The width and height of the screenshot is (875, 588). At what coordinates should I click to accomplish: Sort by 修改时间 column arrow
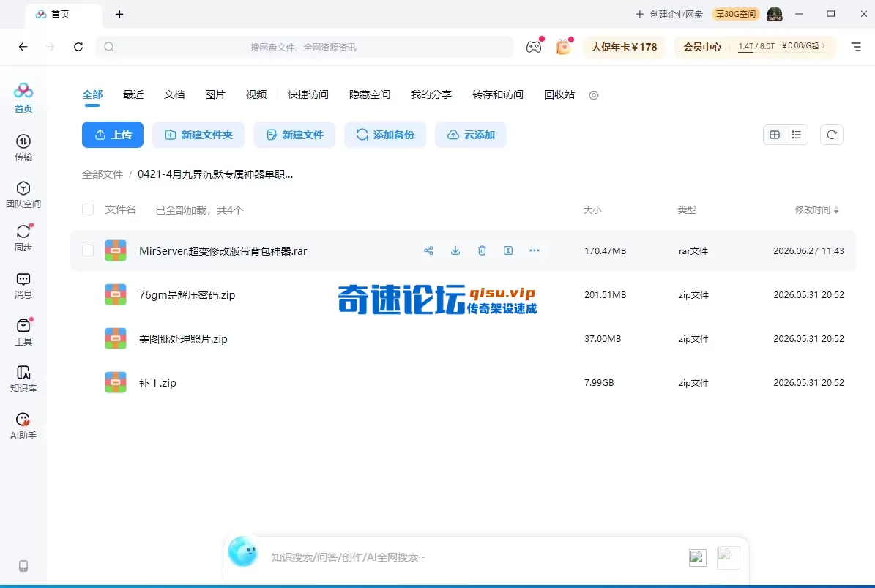(836, 210)
